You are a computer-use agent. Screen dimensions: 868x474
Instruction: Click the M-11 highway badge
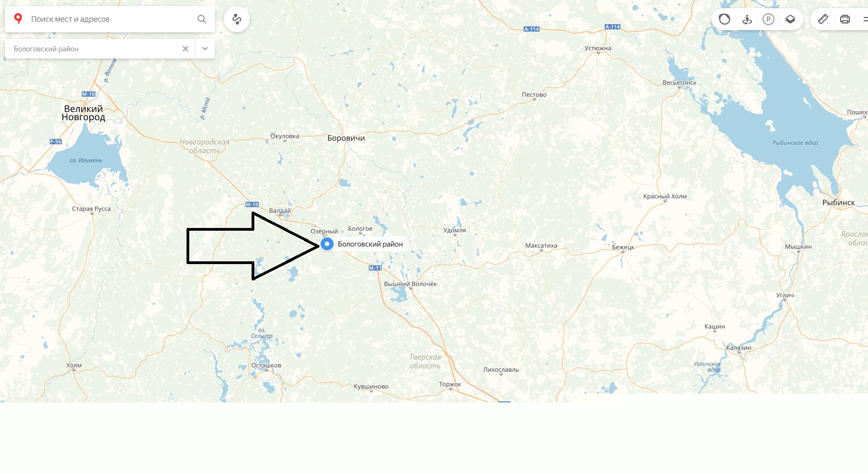[x=375, y=268]
